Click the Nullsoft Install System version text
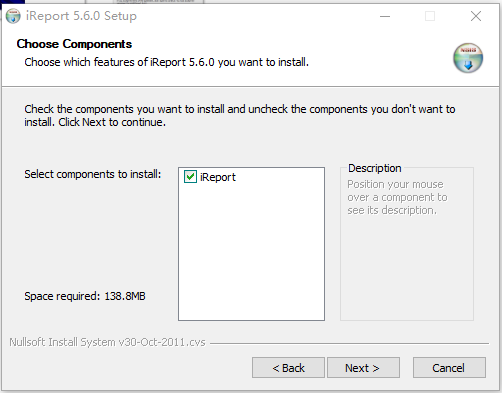The width and height of the screenshot is (502, 393). tap(107, 342)
